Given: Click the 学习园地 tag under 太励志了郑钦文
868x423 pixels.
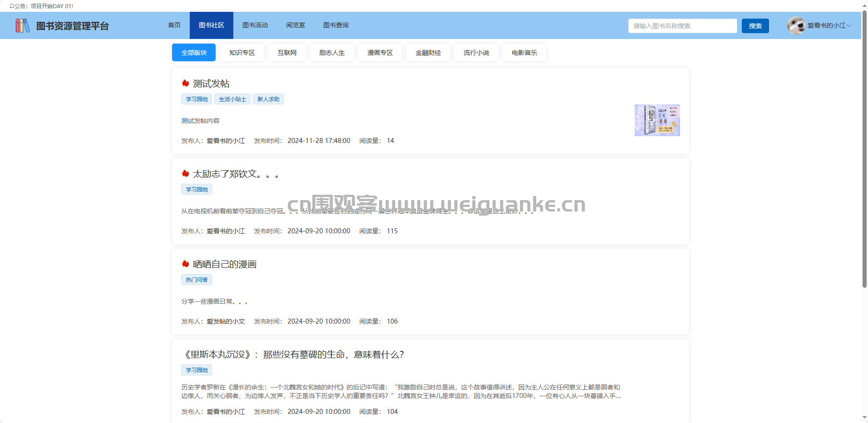Looking at the screenshot, I should click(197, 189).
